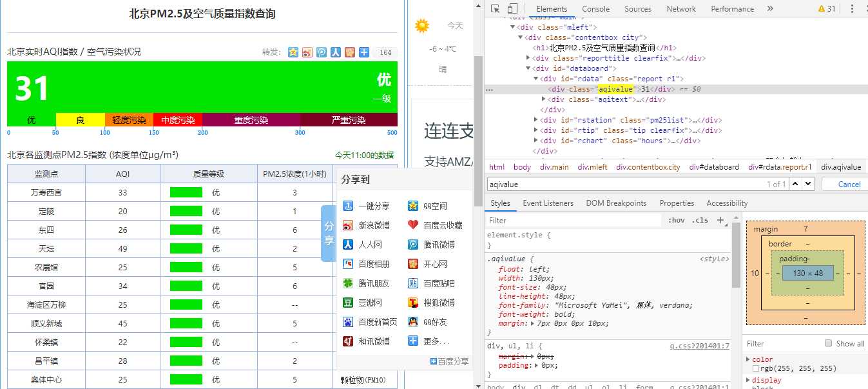Choose 搜狐微博 in the share popup
Image resolution: width=868 pixels, height=389 pixels.
431,303
